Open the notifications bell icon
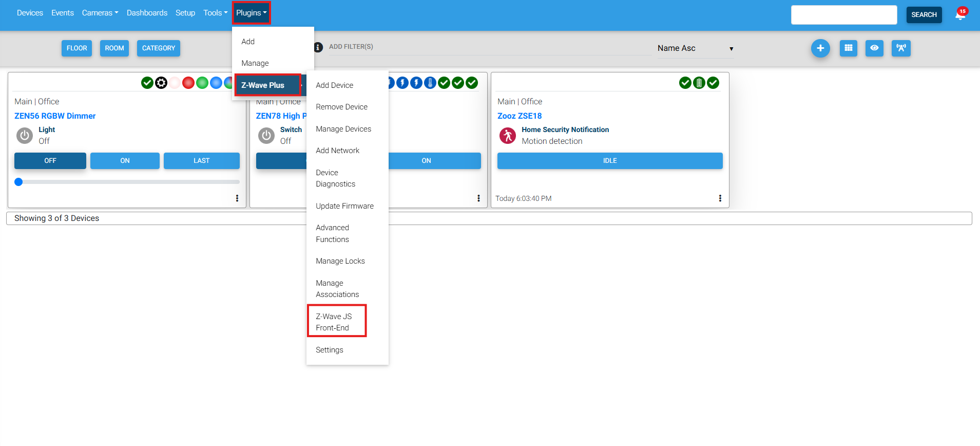The image size is (980, 446). pyautogui.click(x=960, y=14)
